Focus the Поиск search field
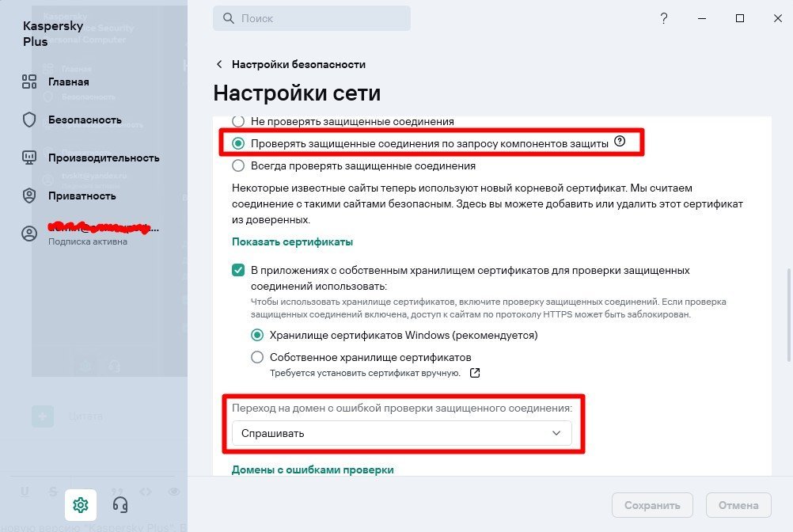 (312, 18)
